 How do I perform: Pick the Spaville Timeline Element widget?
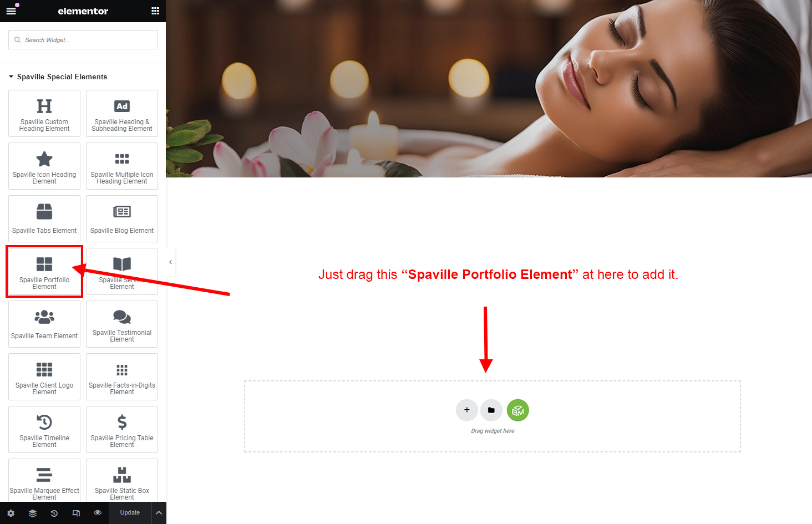tap(44, 430)
